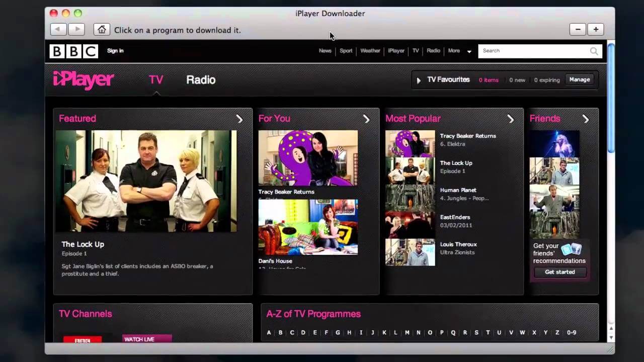Viewport: 644px width, 362px height.
Task: Expand the More dropdown arrow in BBC nav
Action: coord(469,51)
